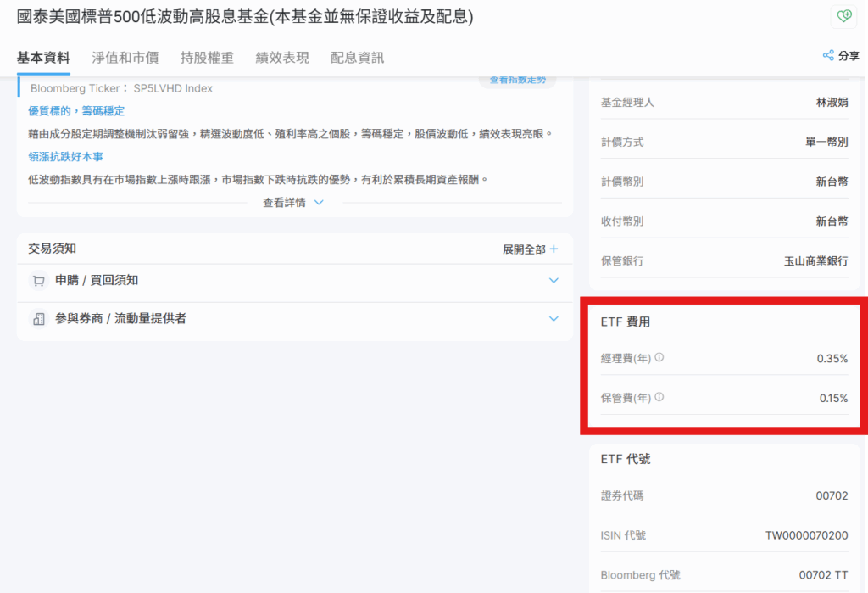Click the security code 00702
Image resolution: width=868 pixels, height=593 pixels.
point(832,495)
